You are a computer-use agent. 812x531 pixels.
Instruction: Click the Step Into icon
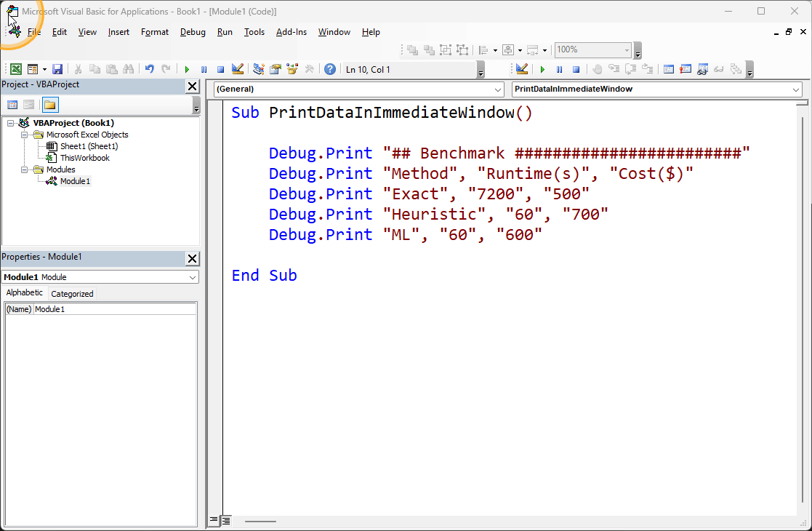tap(614, 69)
